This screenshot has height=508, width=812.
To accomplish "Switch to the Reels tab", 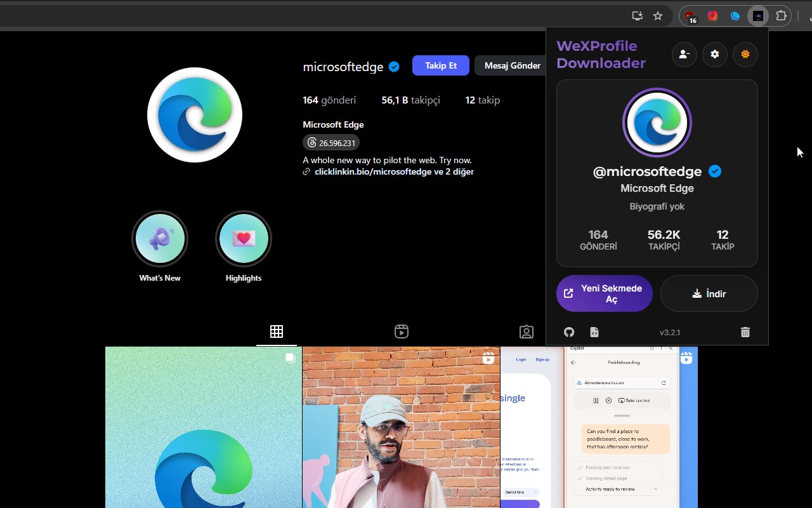I will (x=402, y=331).
